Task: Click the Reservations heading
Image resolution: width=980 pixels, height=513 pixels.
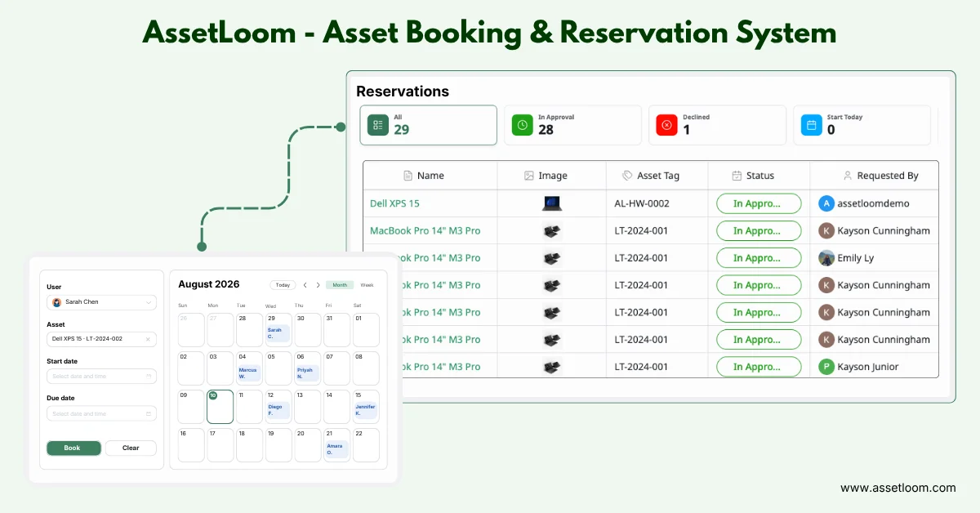Action: (x=403, y=91)
